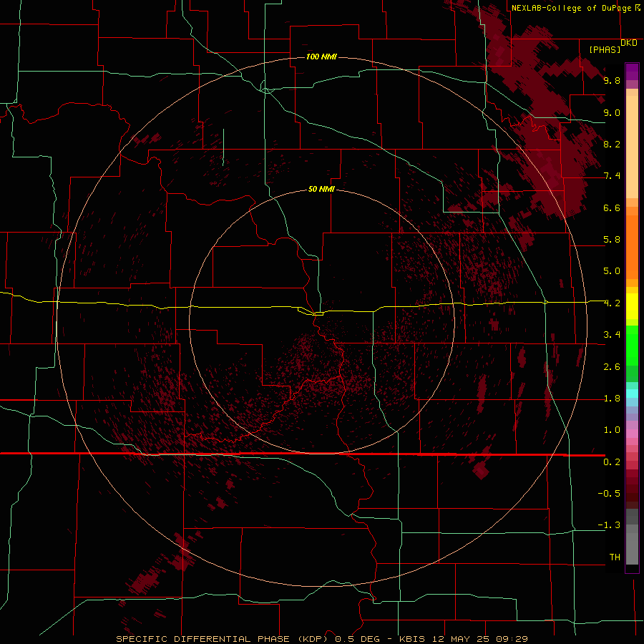
Task: Select the 50 NMI range ring label
Action: tap(321, 189)
